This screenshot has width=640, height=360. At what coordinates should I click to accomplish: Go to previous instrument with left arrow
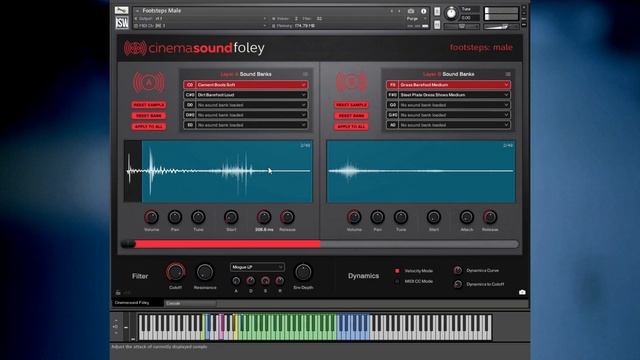(392, 11)
